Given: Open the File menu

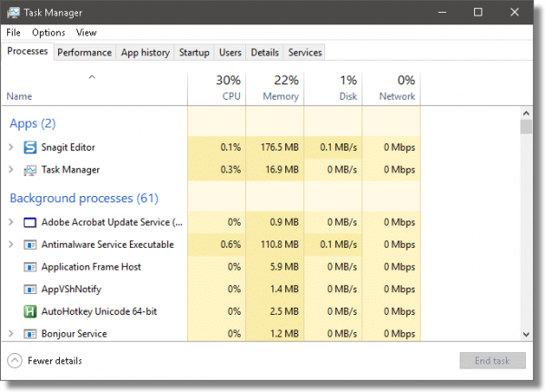Looking at the screenshot, I should point(14,33).
